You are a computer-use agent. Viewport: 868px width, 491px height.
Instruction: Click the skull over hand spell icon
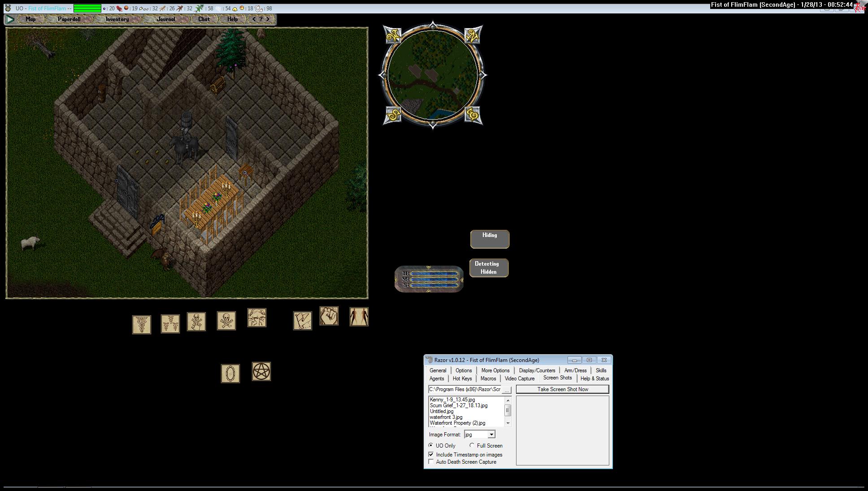point(196,322)
